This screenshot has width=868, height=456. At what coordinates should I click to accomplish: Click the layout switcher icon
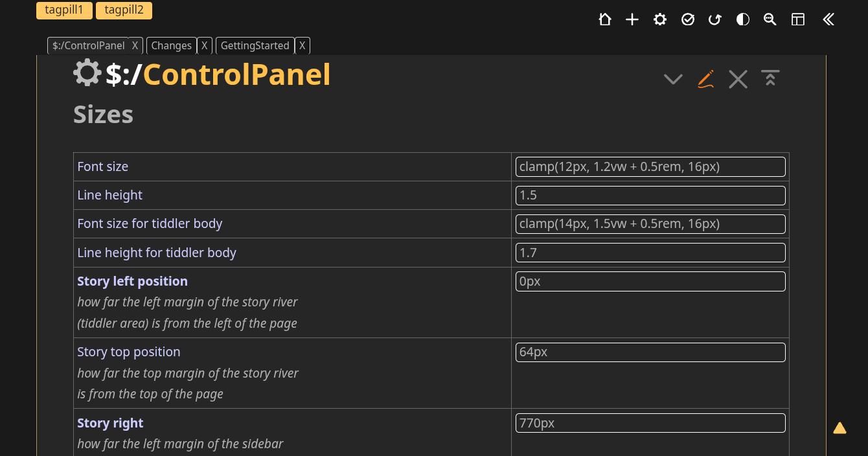798,19
